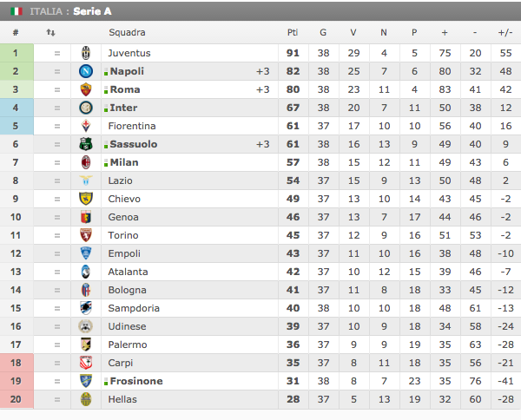Sort standings by Ptl points column
This screenshot has width=521, height=420.
click(293, 33)
